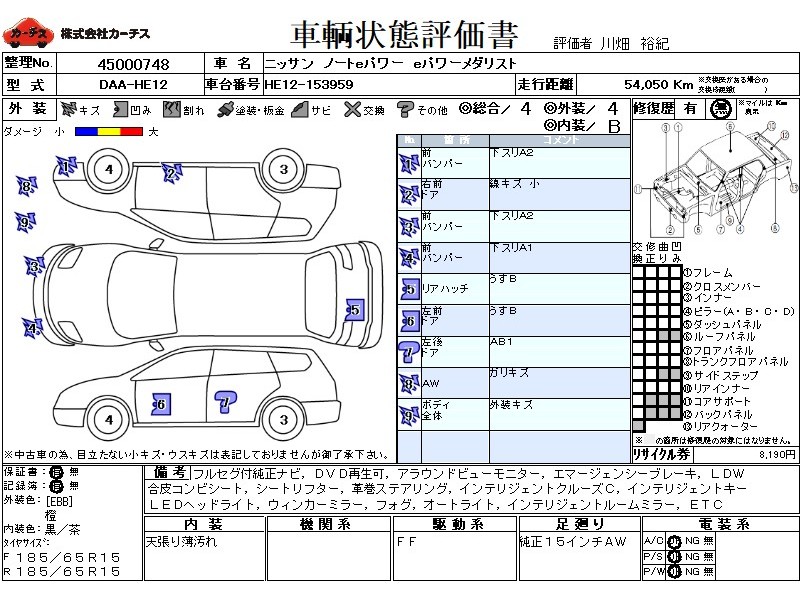Select damage marker 4 on the top-view diagram
Viewport: 800px width, 600px height.
[x=33, y=328]
